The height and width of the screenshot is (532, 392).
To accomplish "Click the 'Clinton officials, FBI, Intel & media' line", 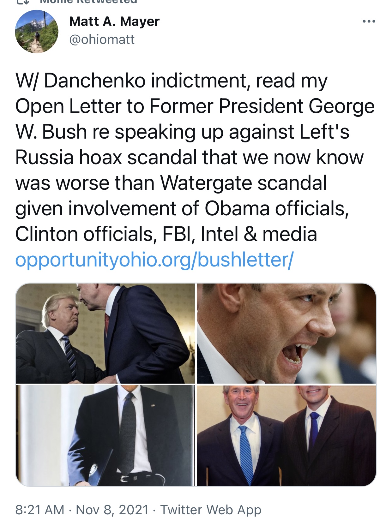I will [x=166, y=234].
